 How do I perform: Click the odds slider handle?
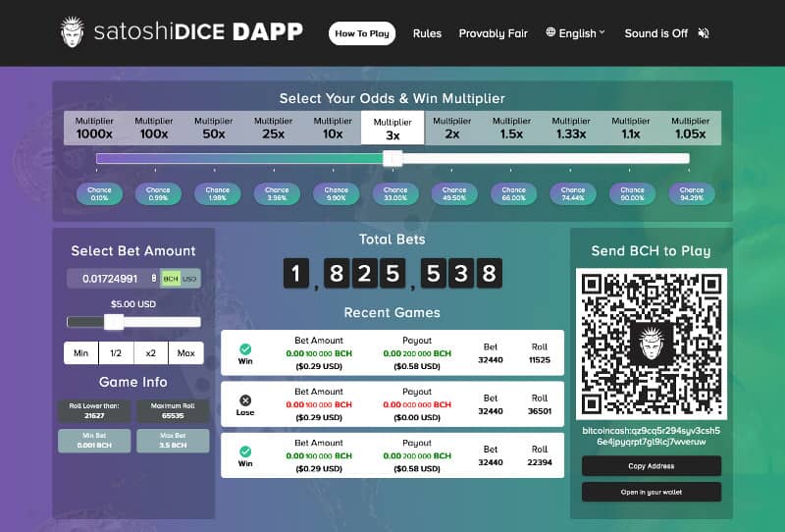[x=393, y=158]
